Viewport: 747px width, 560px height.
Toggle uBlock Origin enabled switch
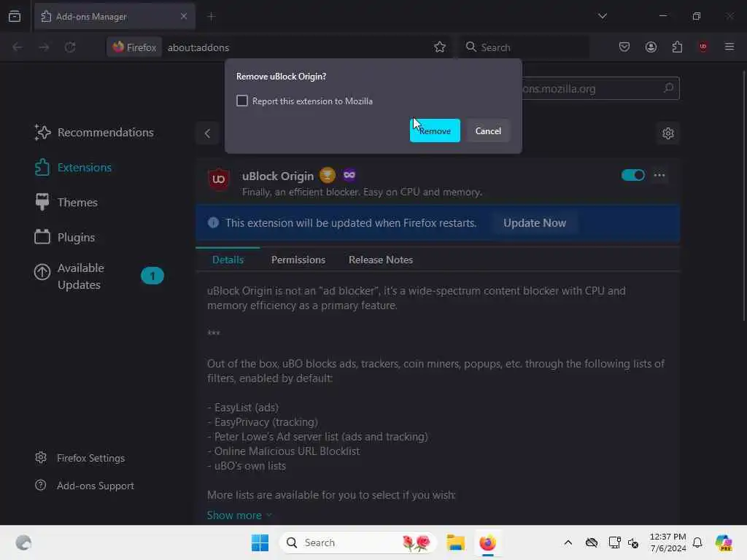pyautogui.click(x=632, y=175)
